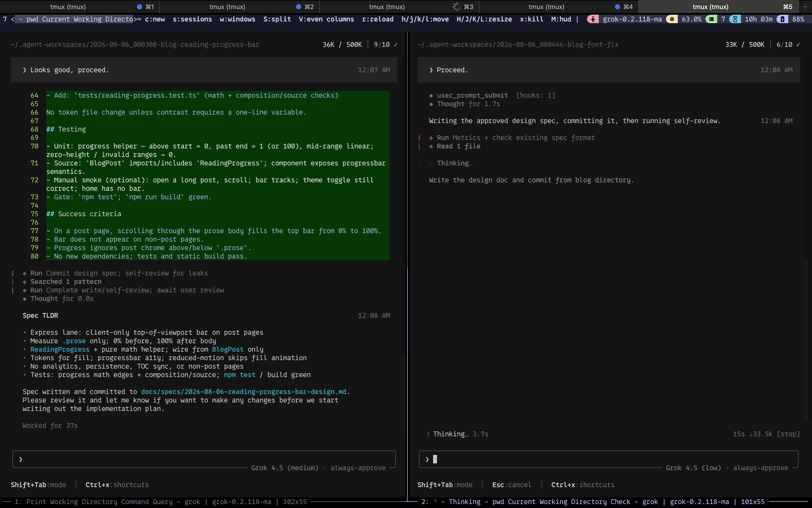Select the active tmux tab ⌘5
The width and height of the screenshot is (812, 508).
tap(718, 7)
